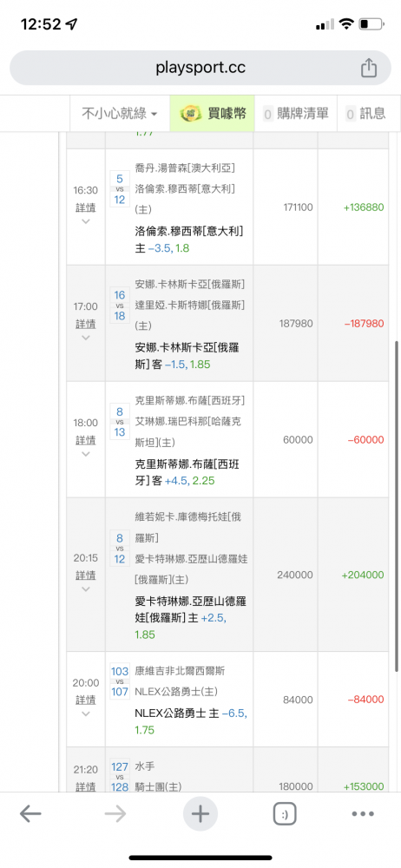Open a new tab with plus icon

pyautogui.click(x=200, y=814)
